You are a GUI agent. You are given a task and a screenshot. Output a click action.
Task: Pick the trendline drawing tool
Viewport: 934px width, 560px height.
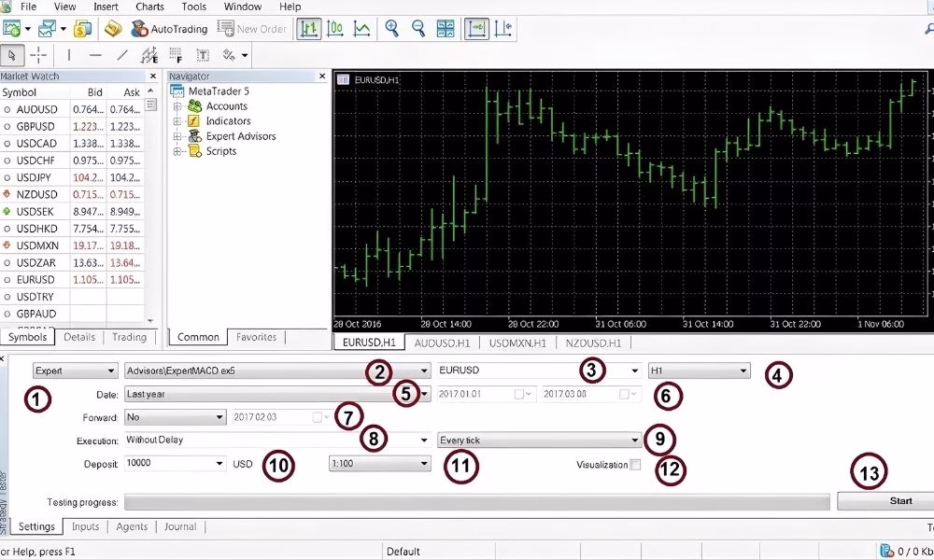point(121,55)
